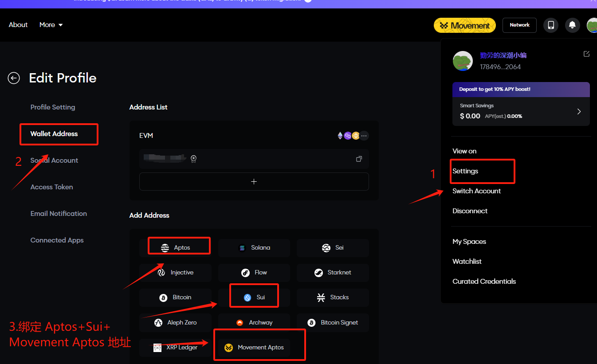
Task: Open the notifications bell icon
Action: 573,25
